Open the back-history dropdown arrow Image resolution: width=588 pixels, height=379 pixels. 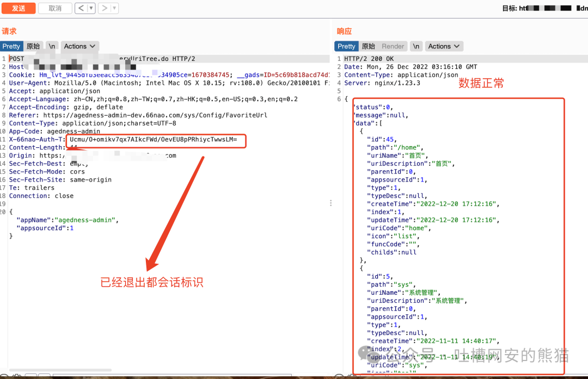click(91, 8)
